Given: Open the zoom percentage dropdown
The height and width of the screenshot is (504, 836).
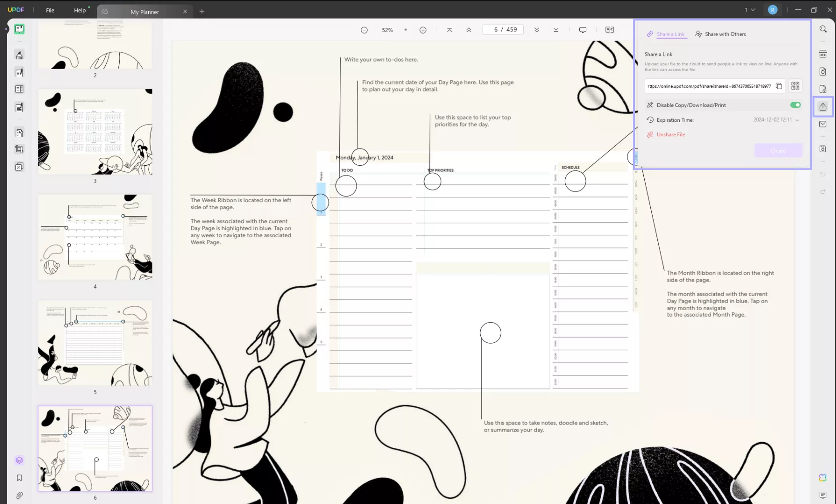Looking at the screenshot, I should pos(405,30).
